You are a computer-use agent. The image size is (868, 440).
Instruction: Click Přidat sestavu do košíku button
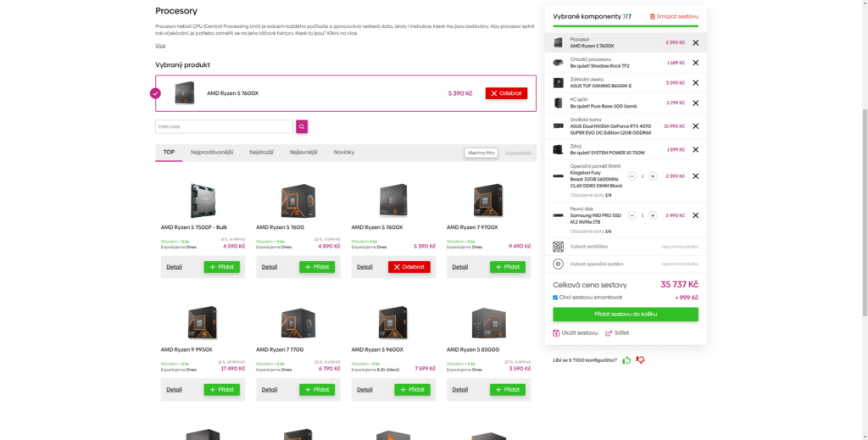coord(626,314)
